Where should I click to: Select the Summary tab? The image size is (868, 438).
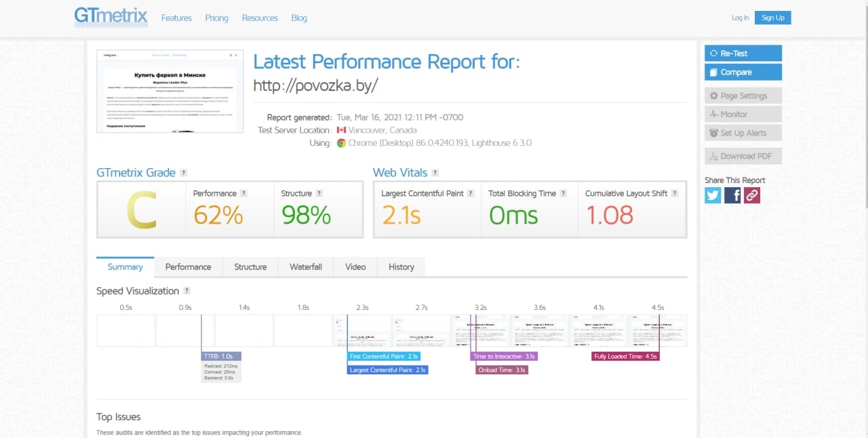click(x=125, y=267)
